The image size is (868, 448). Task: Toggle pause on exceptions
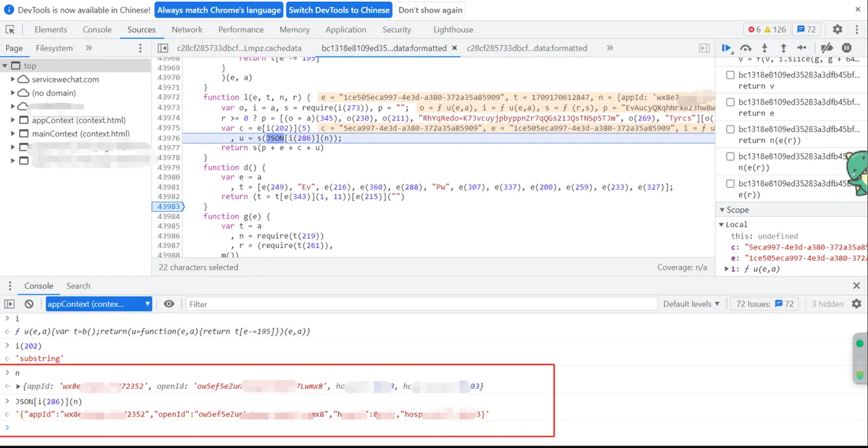(846, 48)
